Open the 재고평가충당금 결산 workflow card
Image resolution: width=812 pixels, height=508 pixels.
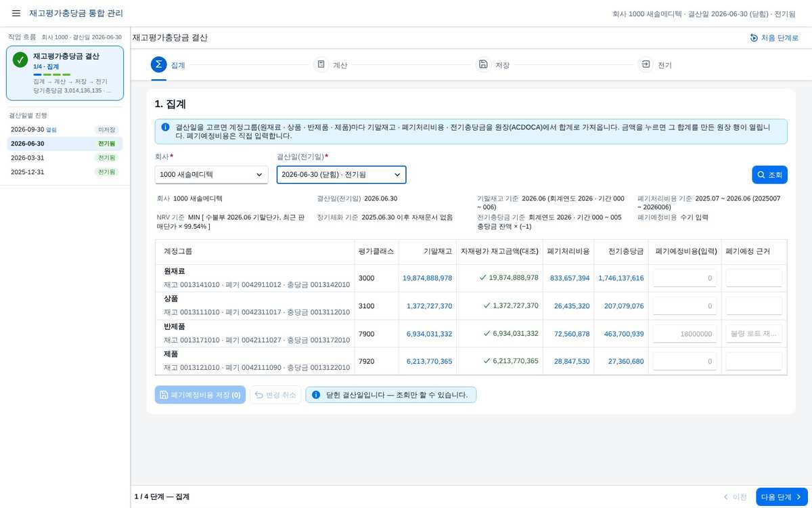coord(65,73)
